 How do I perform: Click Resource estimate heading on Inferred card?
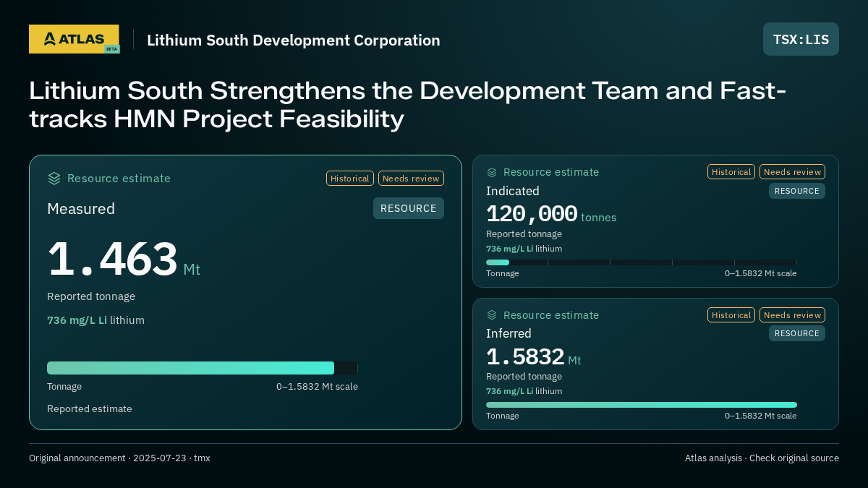[551, 315]
